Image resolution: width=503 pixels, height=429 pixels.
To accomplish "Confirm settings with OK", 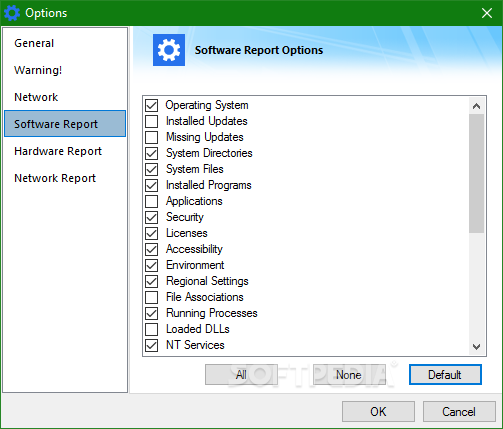I will tap(378, 412).
